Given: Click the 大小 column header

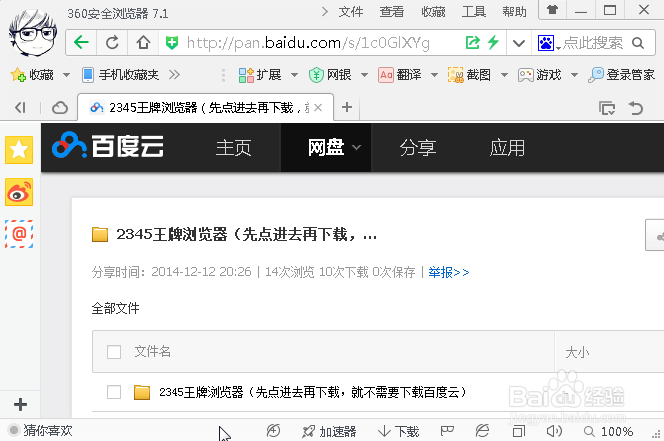Looking at the screenshot, I should coord(577,352).
